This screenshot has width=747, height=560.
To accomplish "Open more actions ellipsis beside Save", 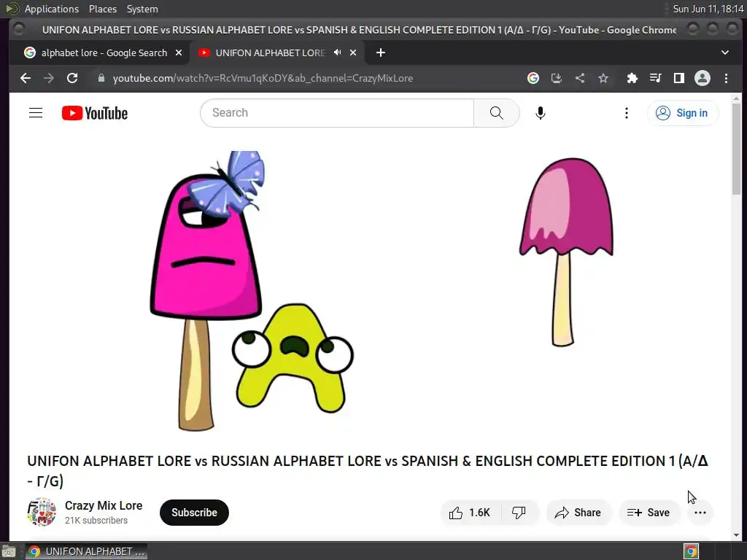I will [700, 513].
